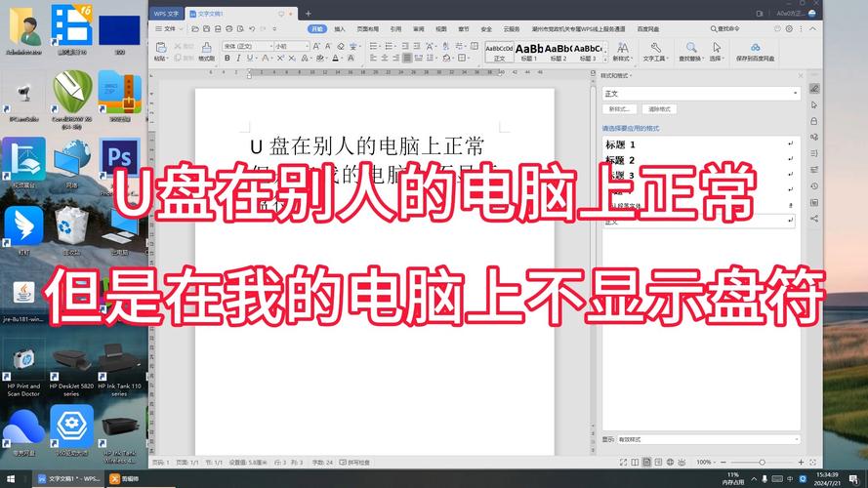868x488 pixels.
Task: Switch to the 插入 ribbon tab
Action: 340,28
